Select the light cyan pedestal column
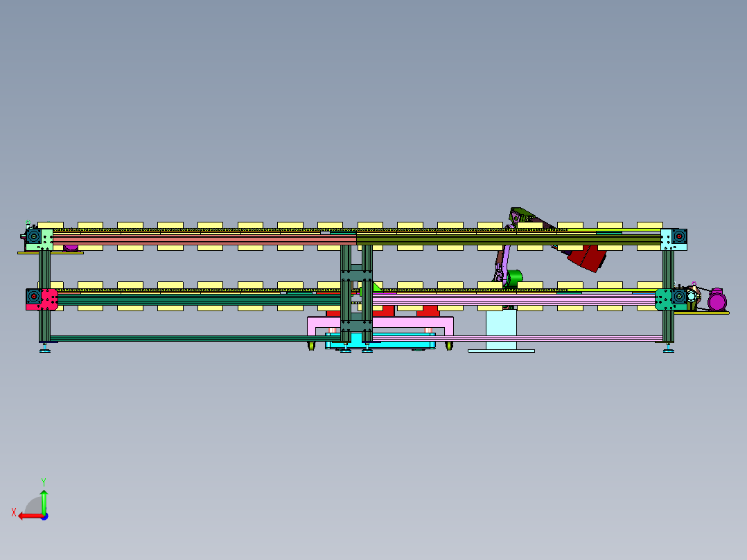 pos(501,330)
